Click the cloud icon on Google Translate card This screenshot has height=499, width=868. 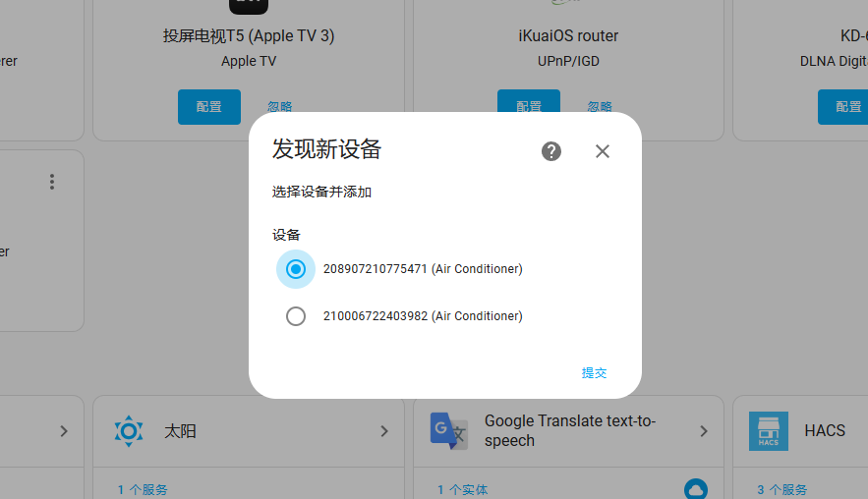pyautogui.click(x=696, y=489)
